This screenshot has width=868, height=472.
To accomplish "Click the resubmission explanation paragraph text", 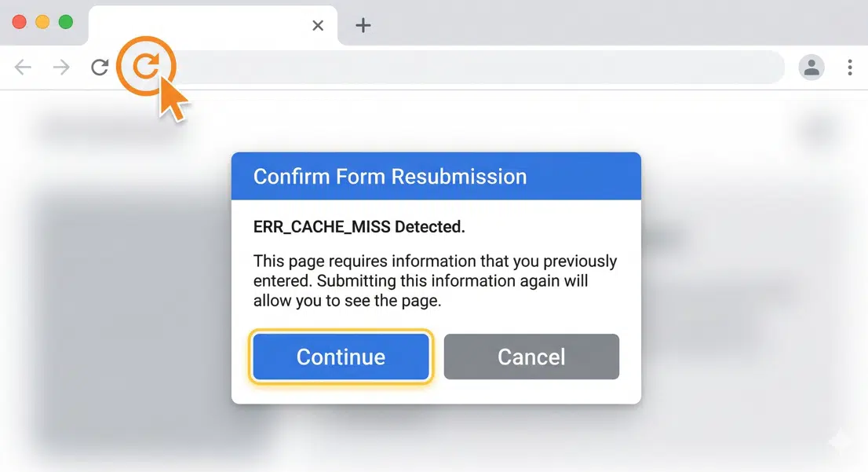I will click(435, 280).
